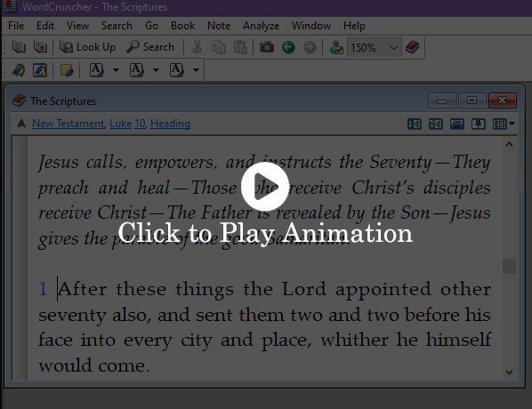532x409 pixels.
Task: Click the scrollbar down arrow
Action: (509, 372)
